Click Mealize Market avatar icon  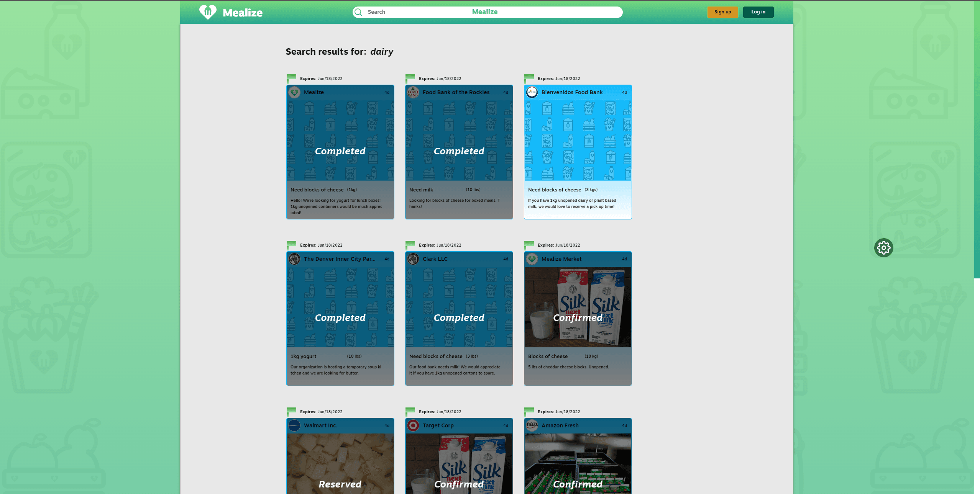coord(532,259)
